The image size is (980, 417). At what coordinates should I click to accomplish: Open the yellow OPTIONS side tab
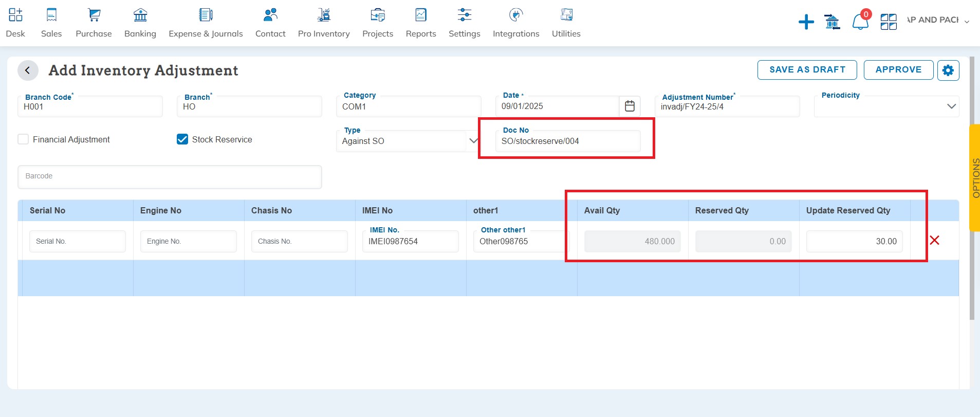point(974,177)
